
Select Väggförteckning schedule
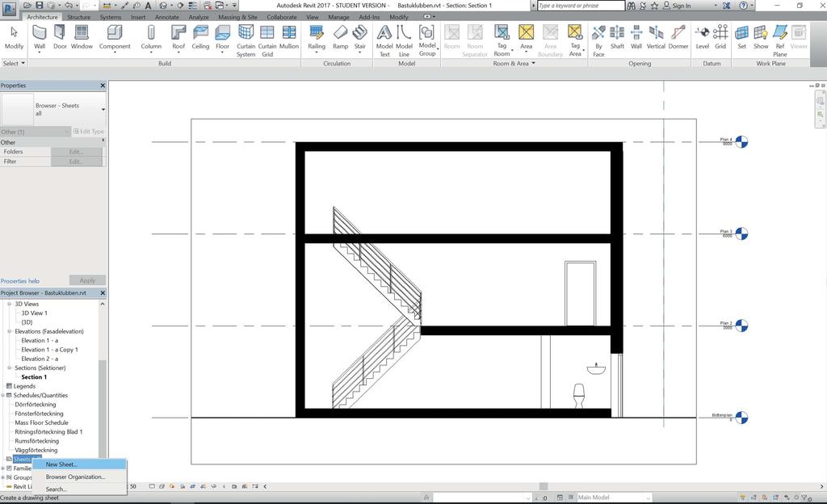pos(36,450)
